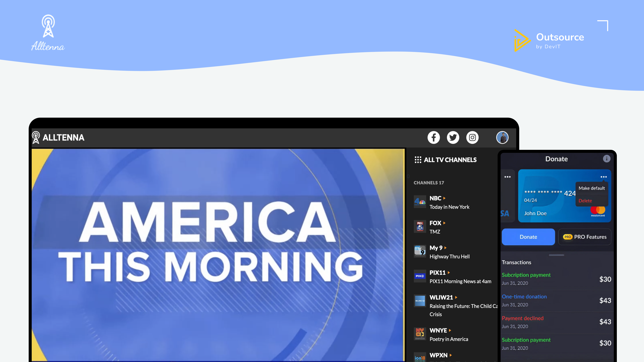Open PRO Features button

[584, 237]
